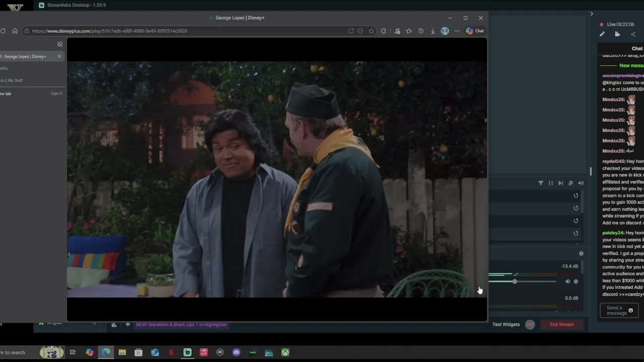Click the filter funnel icon in Streamlabs
This screenshot has width=644, height=362.
pos(541,184)
